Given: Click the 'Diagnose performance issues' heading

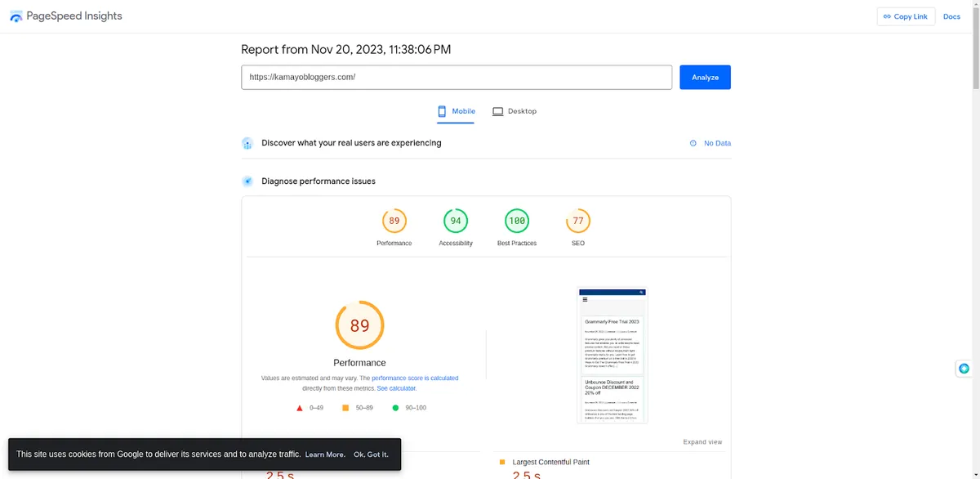Looking at the screenshot, I should 318,181.
